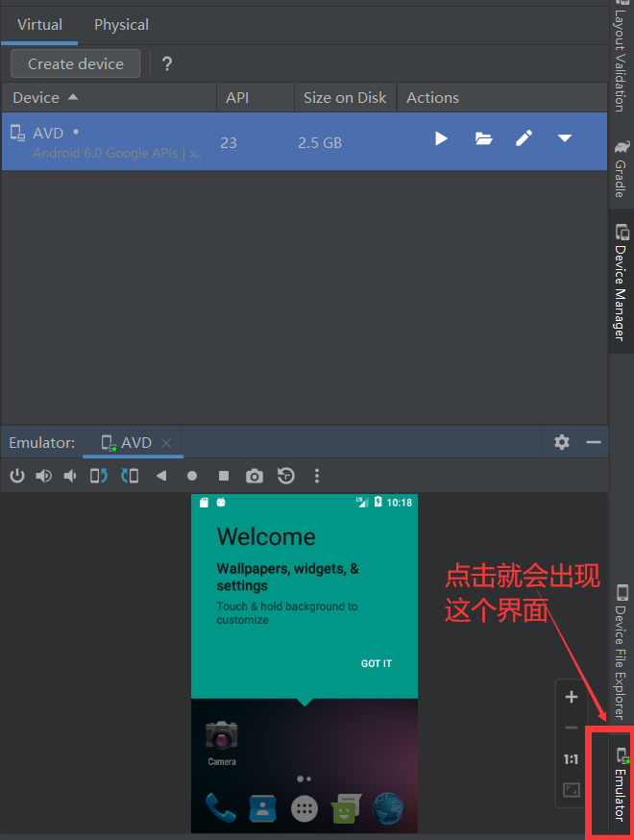Zoom in the emulator with plus
Image resolution: width=634 pixels, height=840 pixels.
(572, 697)
